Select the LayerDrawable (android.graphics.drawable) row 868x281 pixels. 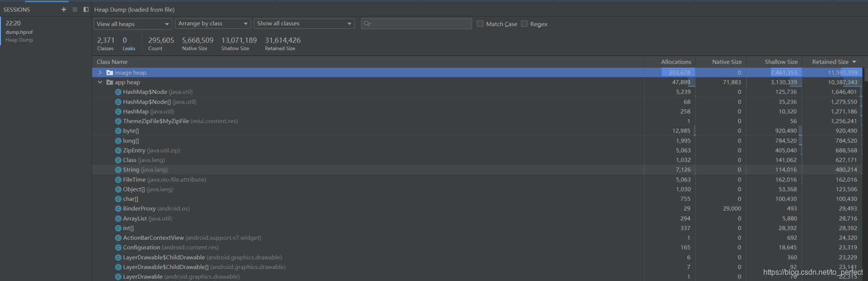pyautogui.click(x=477, y=277)
